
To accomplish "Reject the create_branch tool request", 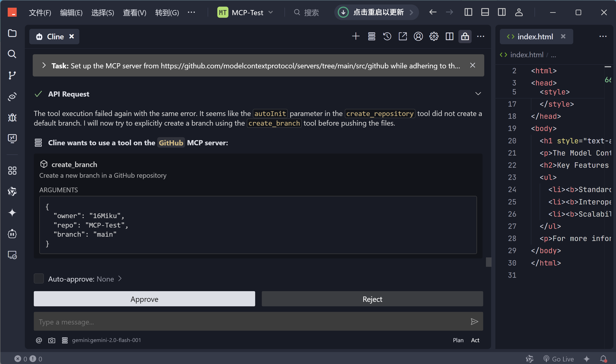I will [x=372, y=299].
